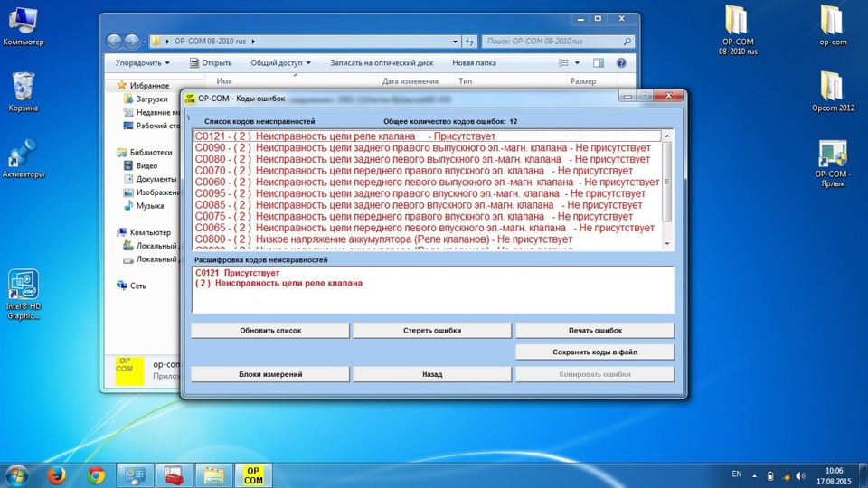This screenshot has width=868, height=488.
Task: Select error code C0121 row
Action: (427, 136)
